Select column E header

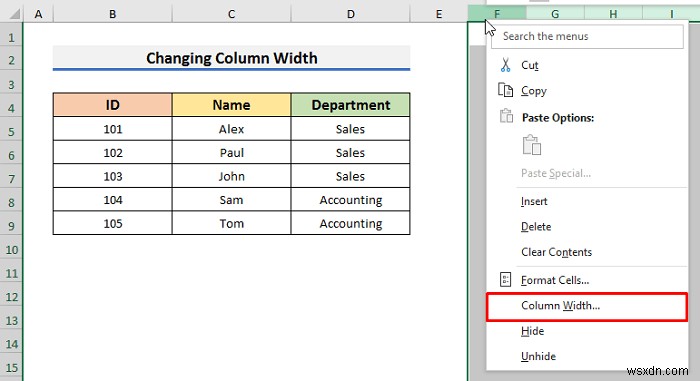tap(439, 14)
